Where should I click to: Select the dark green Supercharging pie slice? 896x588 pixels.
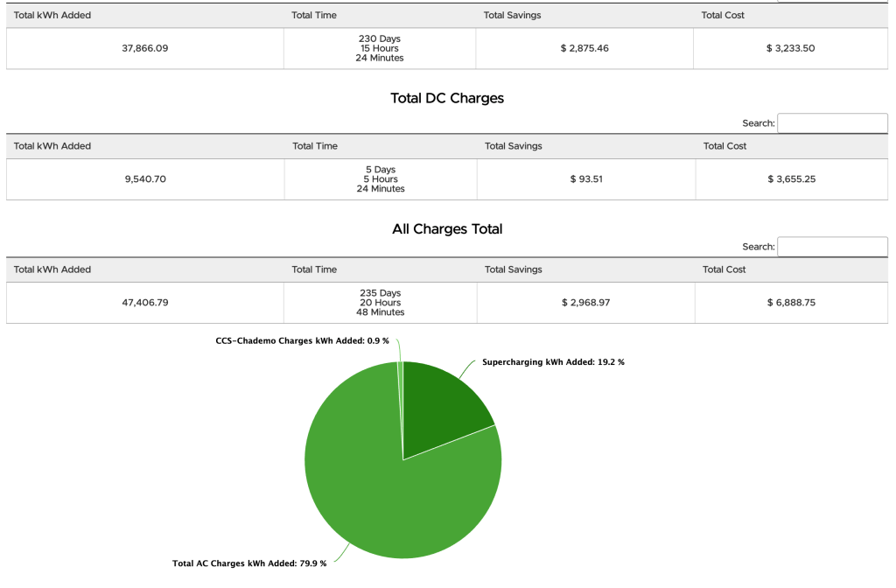pos(442,407)
